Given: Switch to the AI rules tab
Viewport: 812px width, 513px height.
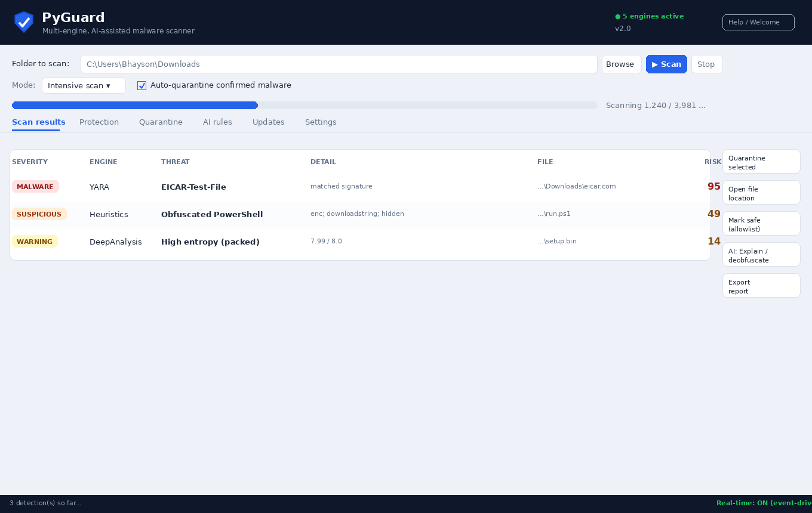Looking at the screenshot, I should 217,122.
